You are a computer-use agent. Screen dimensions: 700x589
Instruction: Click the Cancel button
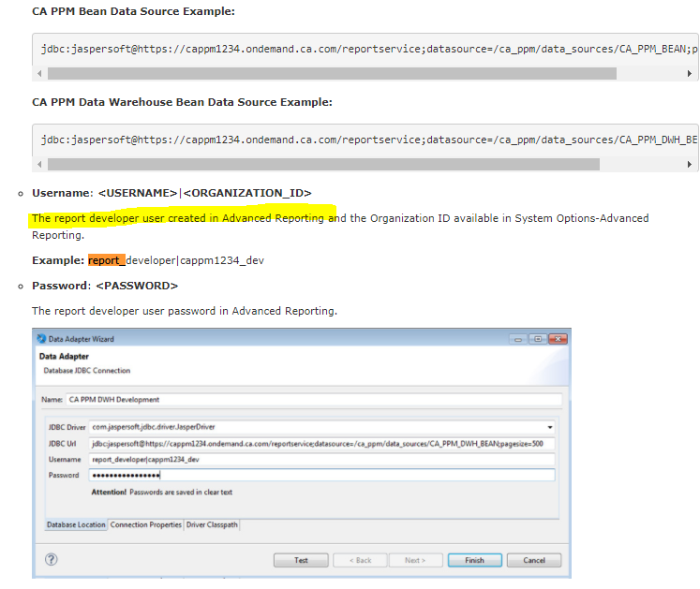click(534, 560)
